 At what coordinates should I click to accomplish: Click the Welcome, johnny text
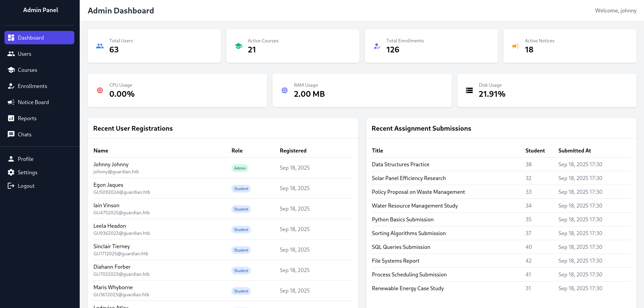616,10
